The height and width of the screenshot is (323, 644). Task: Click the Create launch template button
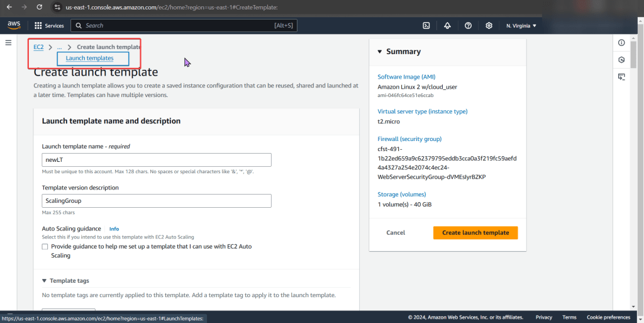point(475,232)
